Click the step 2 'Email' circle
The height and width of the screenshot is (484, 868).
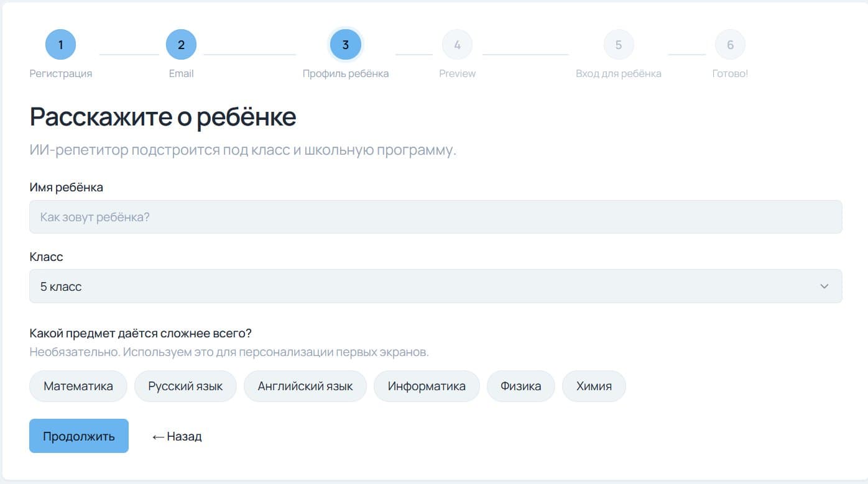[x=181, y=44]
